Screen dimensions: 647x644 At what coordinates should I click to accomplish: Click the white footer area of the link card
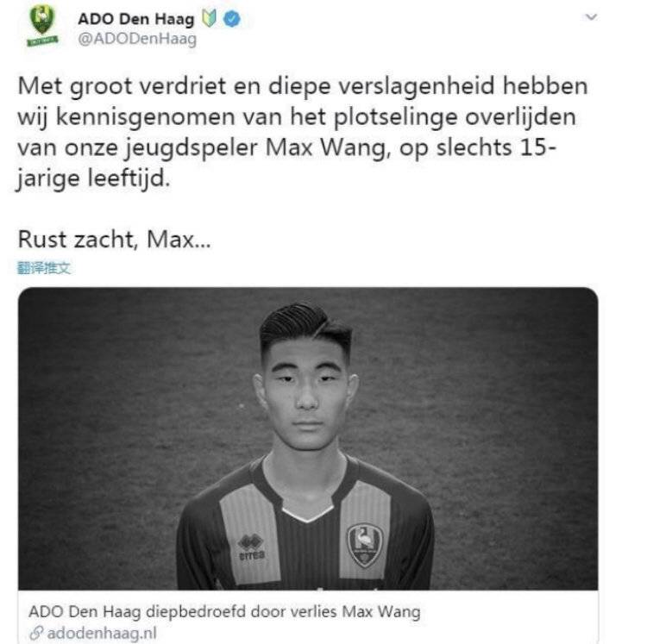pyautogui.click(x=308, y=617)
